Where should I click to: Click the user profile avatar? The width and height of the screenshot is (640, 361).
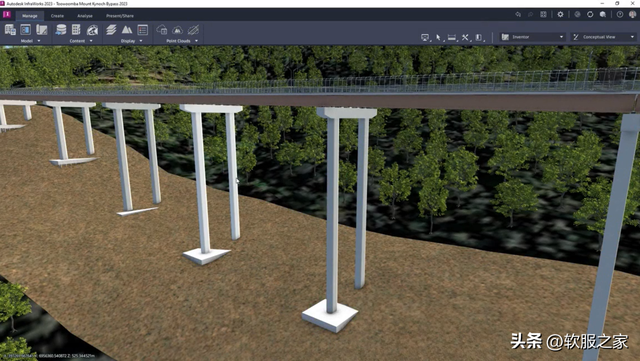click(633, 14)
